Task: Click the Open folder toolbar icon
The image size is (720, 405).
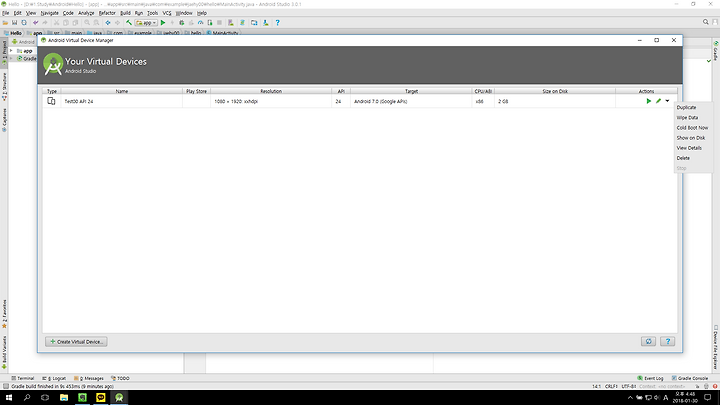Action: point(5,22)
